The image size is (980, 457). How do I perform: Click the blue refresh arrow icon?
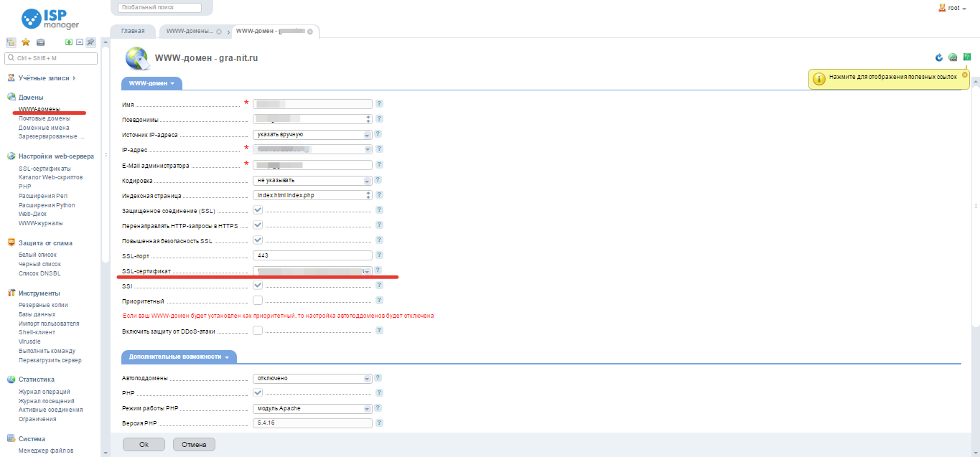pyautogui.click(x=938, y=57)
